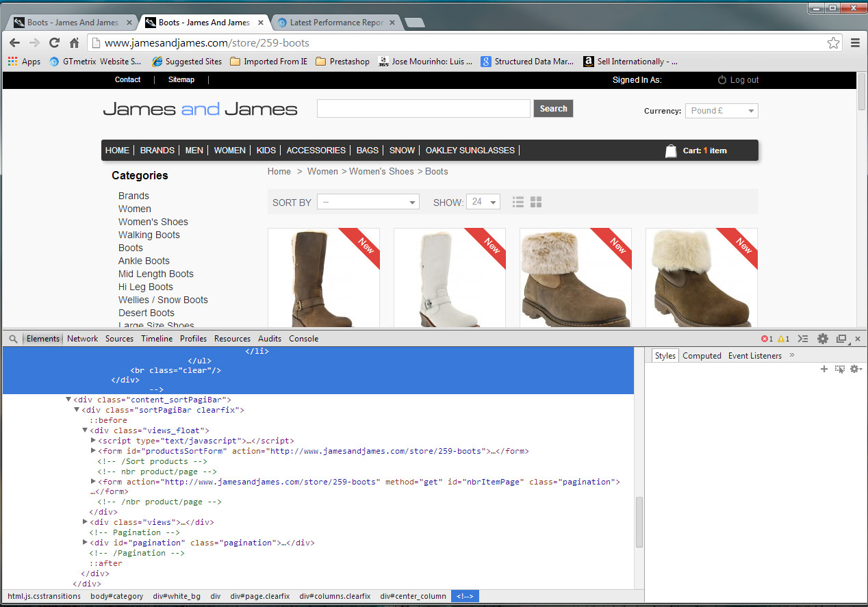
Task: Switch to grid view of products
Action: point(536,202)
